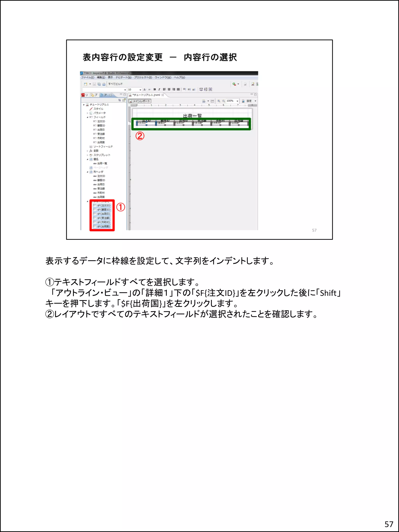Click the green run report icon

click(234, 84)
